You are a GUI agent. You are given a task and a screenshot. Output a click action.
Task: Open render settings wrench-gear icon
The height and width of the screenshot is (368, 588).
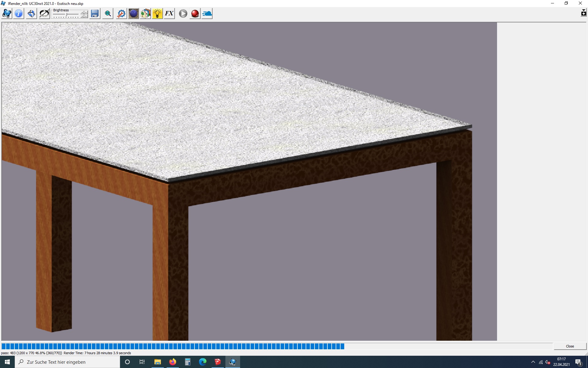coord(121,13)
